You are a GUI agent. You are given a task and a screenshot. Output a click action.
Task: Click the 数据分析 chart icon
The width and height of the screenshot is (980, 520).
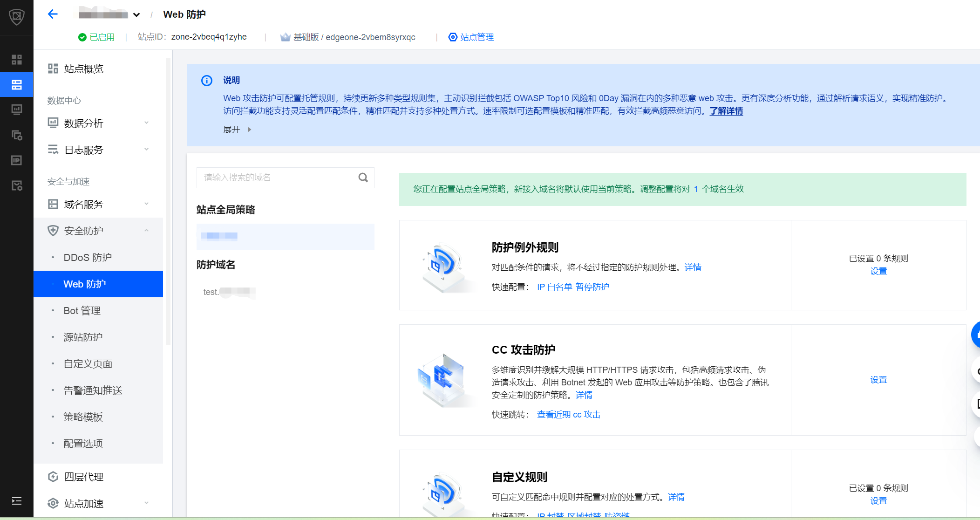53,123
